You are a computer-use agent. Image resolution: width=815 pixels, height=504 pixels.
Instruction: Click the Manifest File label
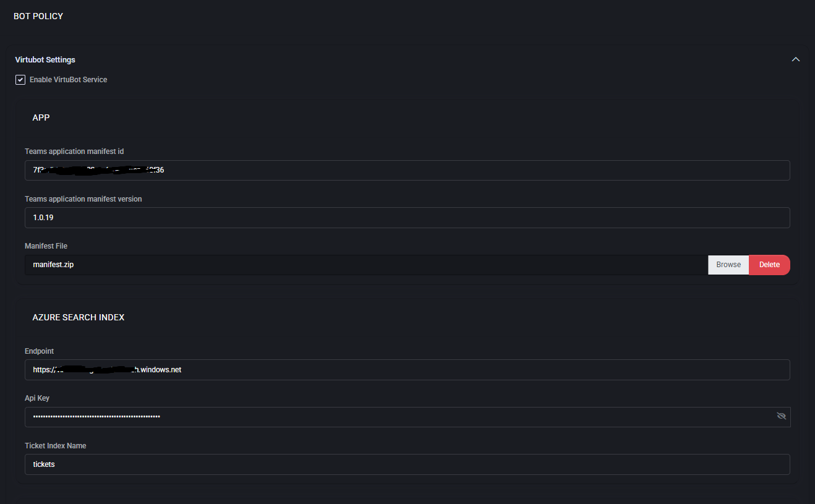tap(46, 246)
